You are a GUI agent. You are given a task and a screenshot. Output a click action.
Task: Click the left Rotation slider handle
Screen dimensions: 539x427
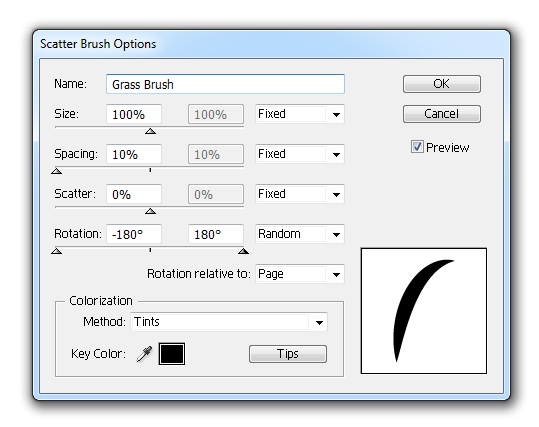tap(57, 251)
